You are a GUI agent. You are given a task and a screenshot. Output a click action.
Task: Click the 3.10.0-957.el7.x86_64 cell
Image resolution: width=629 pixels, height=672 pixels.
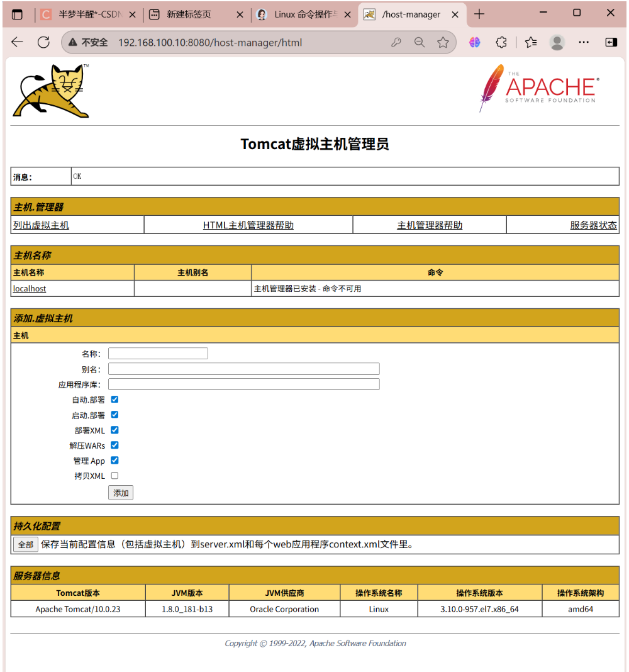click(x=479, y=609)
